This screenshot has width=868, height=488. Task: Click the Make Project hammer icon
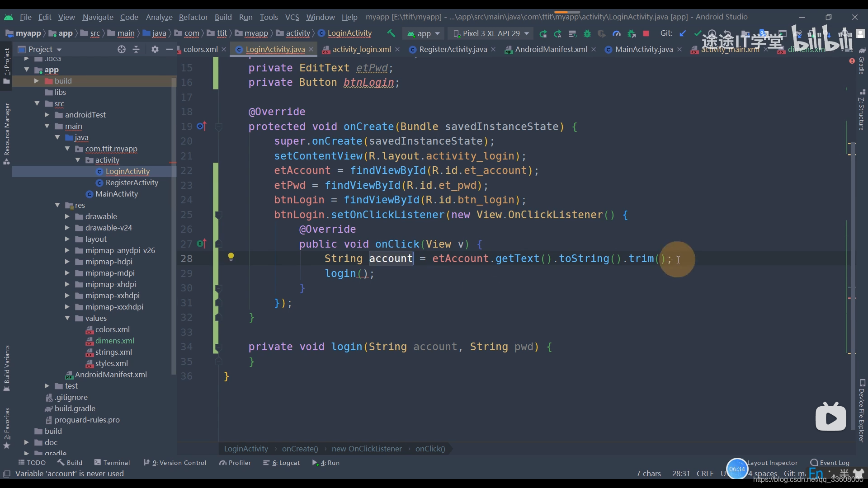391,33
